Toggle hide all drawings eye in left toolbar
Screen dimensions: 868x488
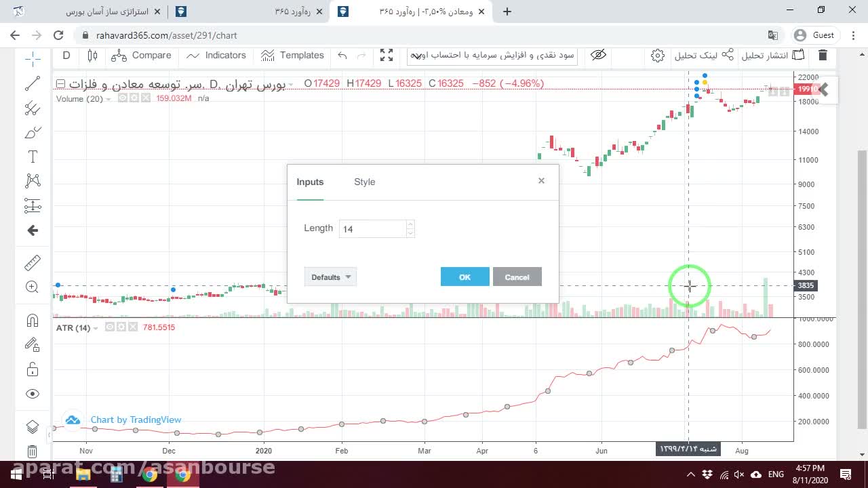[x=33, y=394]
